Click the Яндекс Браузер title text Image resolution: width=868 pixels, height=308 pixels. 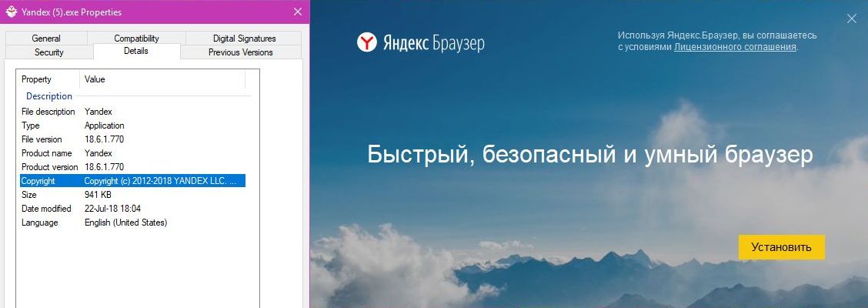click(x=433, y=42)
